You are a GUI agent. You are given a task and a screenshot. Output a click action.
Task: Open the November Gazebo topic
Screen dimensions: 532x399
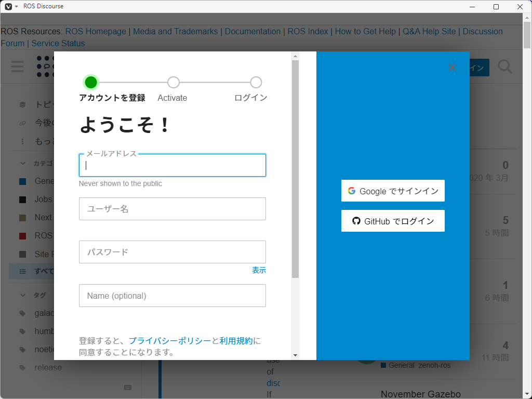click(421, 394)
